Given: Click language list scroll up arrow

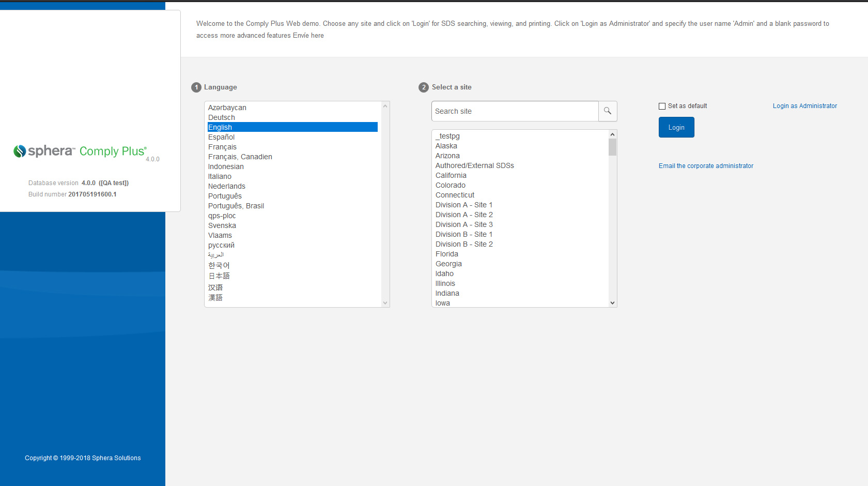Looking at the screenshot, I should pyautogui.click(x=385, y=106).
